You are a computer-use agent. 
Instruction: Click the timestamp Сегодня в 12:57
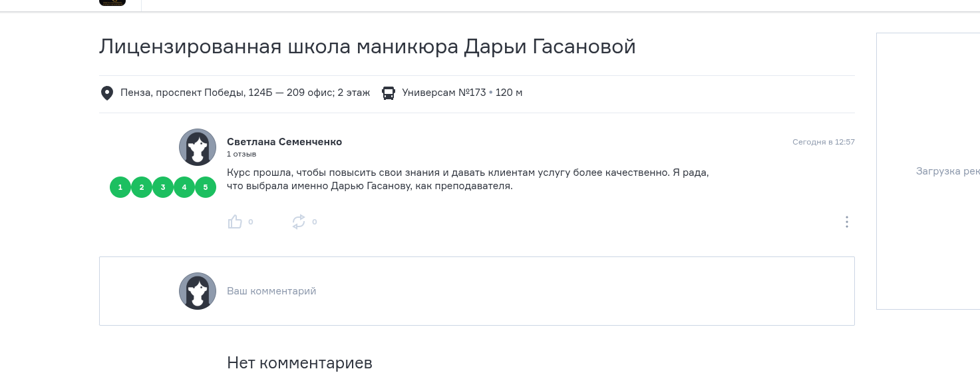pyautogui.click(x=824, y=142)
